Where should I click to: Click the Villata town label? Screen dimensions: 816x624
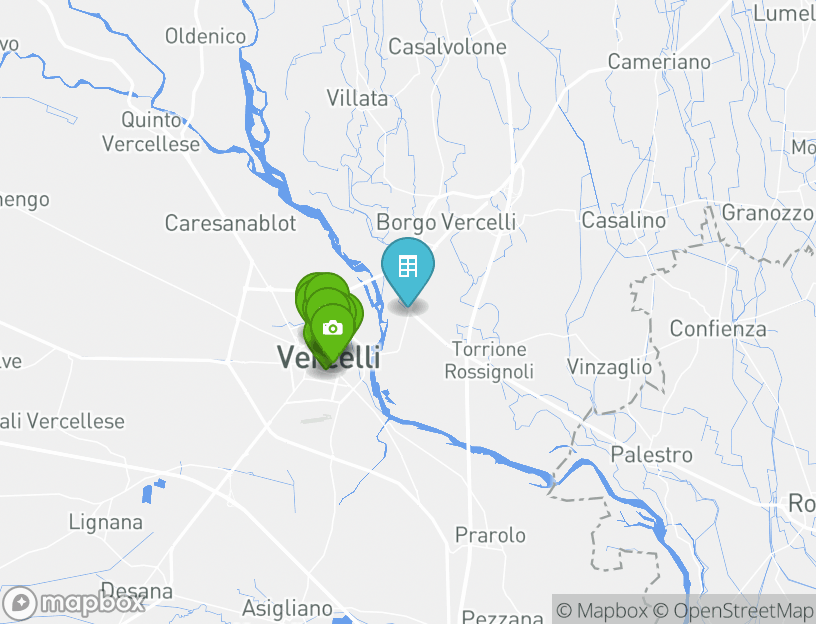coord(357,98)
